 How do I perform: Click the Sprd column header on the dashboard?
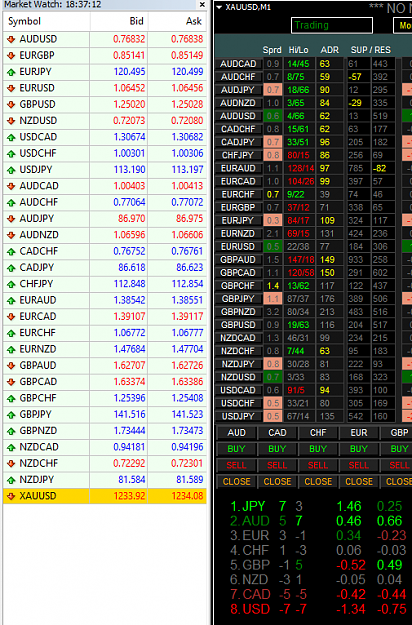272,50
